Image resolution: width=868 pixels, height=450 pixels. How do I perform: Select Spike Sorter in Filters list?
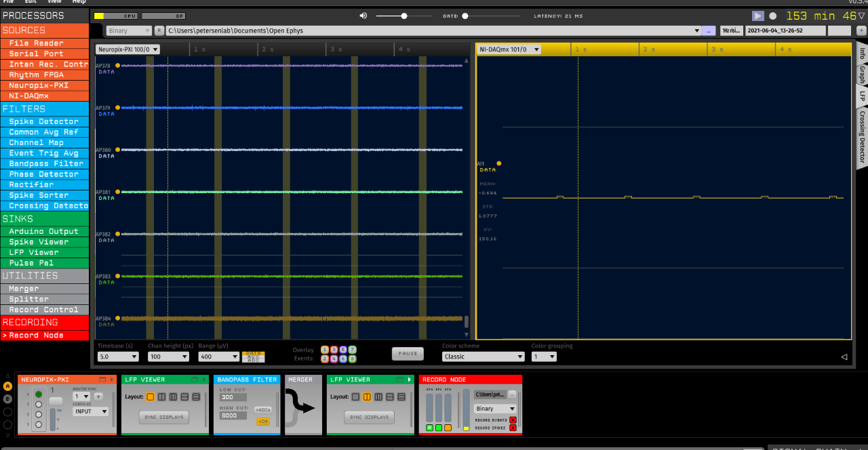45,195
